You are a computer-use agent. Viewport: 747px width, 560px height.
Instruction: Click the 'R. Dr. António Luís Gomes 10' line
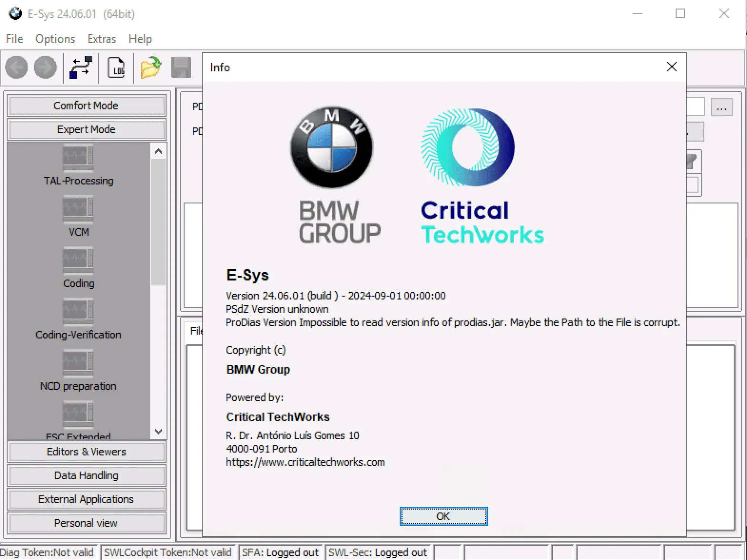pos(293,435)
